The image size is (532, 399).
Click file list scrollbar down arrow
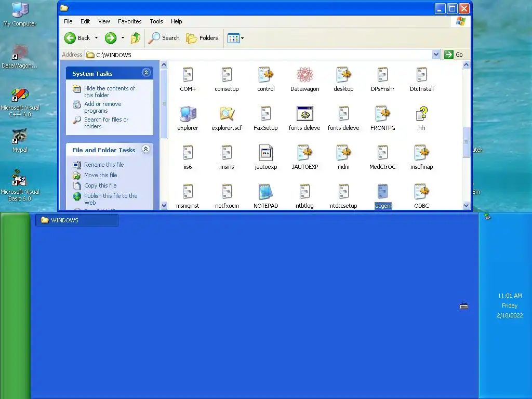[x=466, y=205]
